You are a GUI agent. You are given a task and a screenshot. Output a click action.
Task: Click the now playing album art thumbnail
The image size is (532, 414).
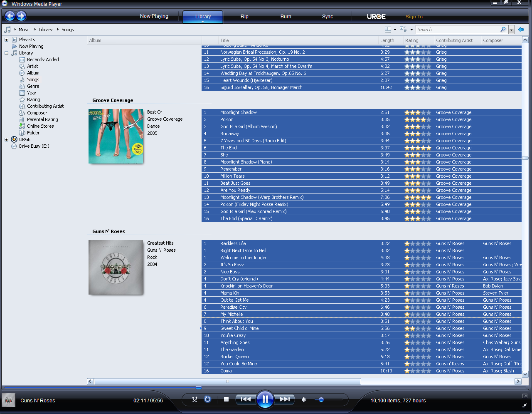pyautogui.click(x=8, y=400)
